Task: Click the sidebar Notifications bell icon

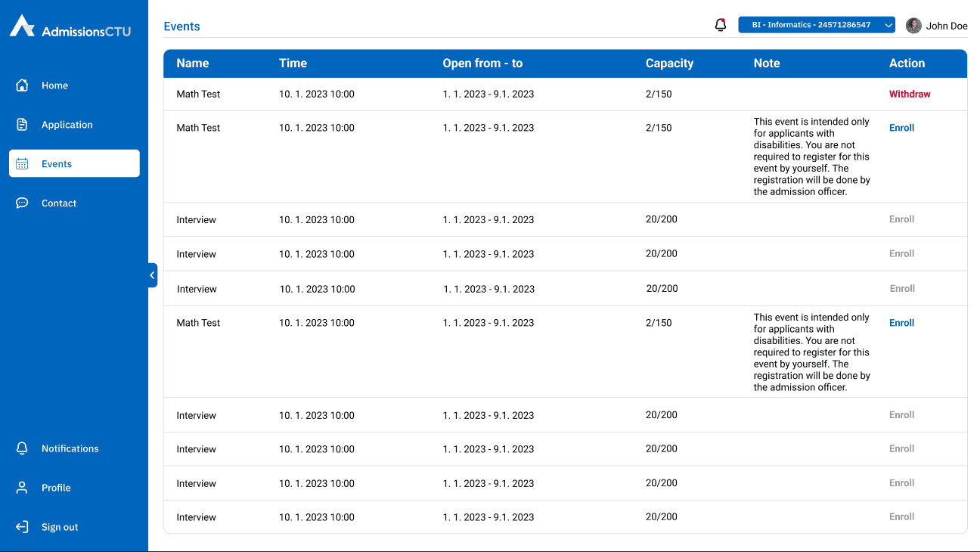Action: point(22,448)
